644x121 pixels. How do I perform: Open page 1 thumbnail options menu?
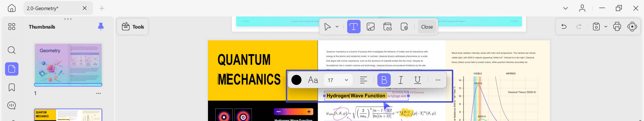[x=98, y=93]
